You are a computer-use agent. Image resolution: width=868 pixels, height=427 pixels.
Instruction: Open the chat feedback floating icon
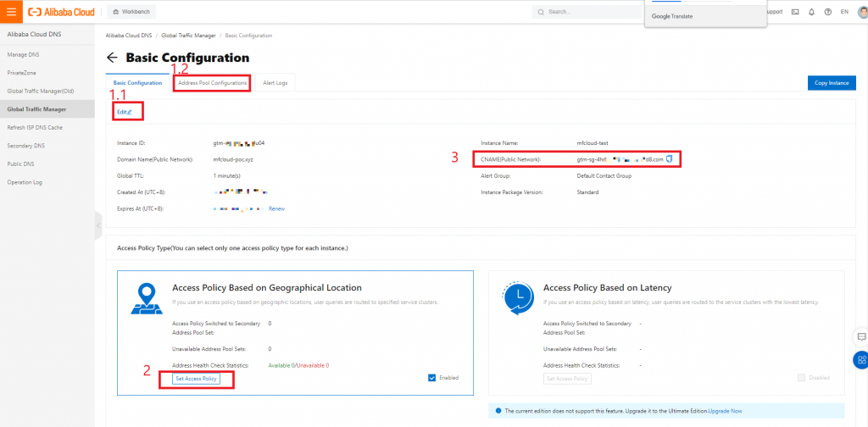tap(861, 336)
